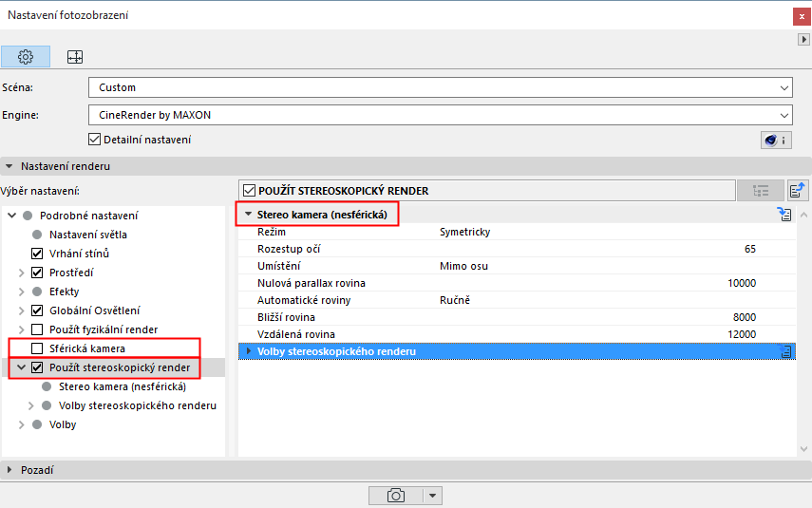Expand Volby stereoskopického renderu in the tree
Image resolution: width=812 pixels, height=508 pixels.
[30, 405]
